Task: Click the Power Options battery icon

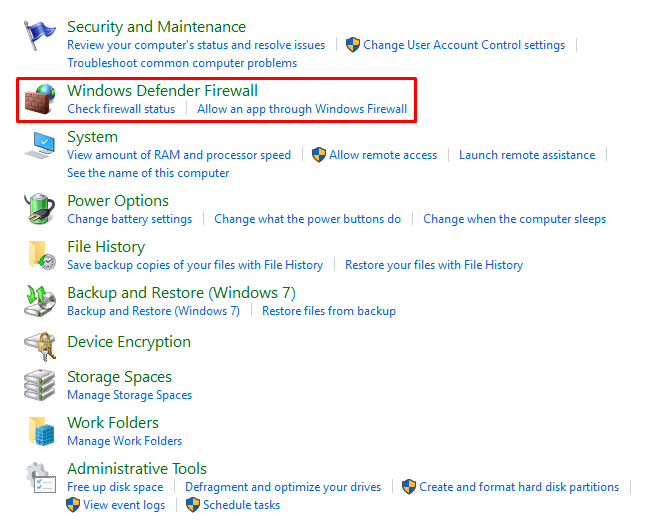Action: [x=39, y=209]
